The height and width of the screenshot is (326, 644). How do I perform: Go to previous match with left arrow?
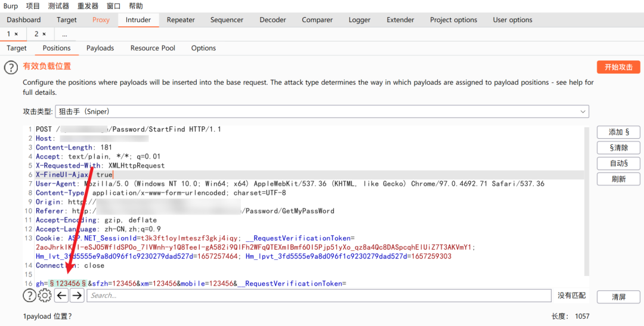coord(61,295)
